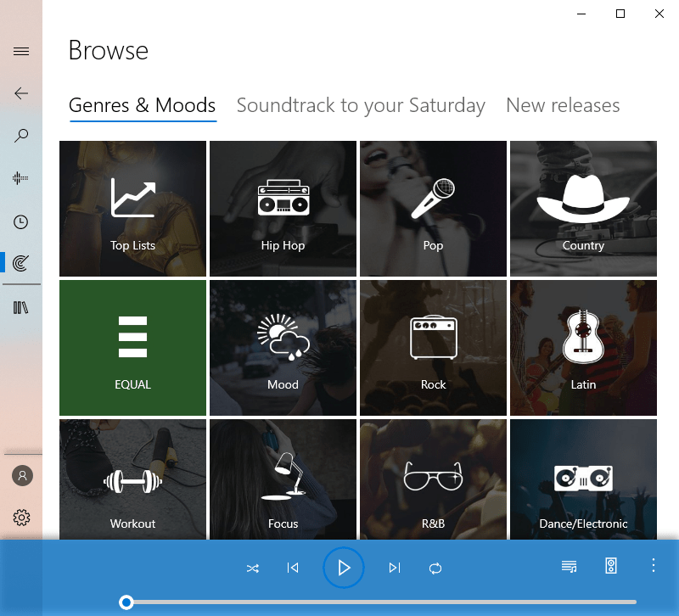
Task: Open Recently Played clock icon
Action: 21,222
